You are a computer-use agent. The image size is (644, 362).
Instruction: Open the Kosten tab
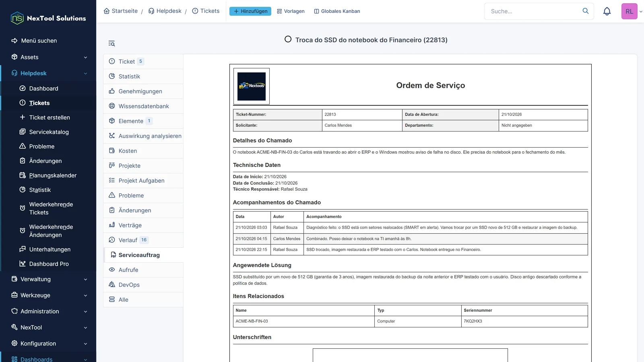point(143,151)
